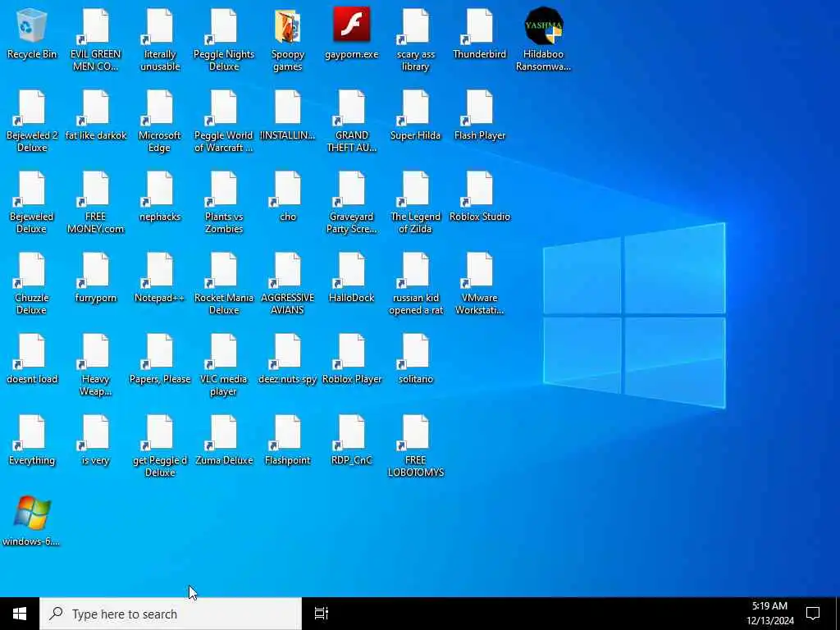Viewport: 840px width, 630px height.
Task: Select the is very shortcut
Action: coord(95,441)
